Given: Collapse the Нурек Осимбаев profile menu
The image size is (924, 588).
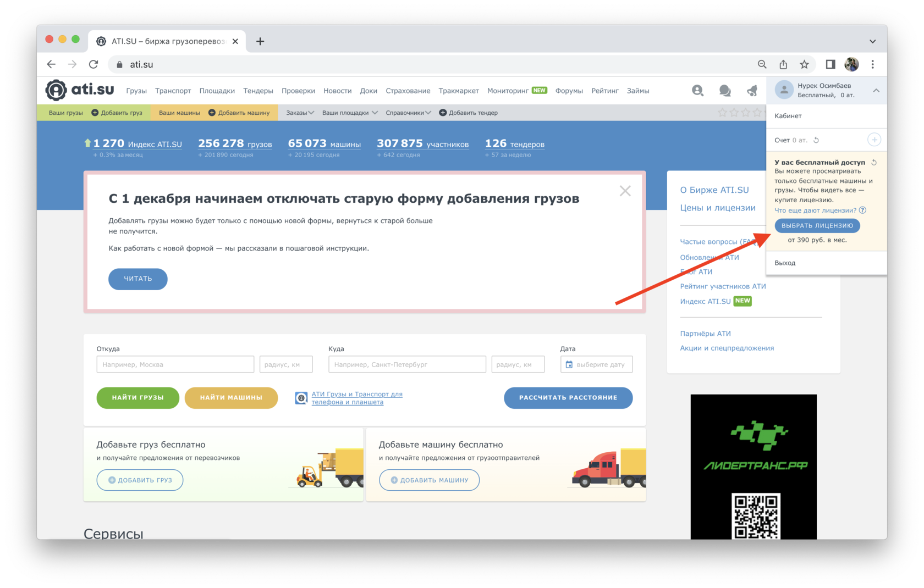Looking at the screenshot, I should (x=876, y=90).
